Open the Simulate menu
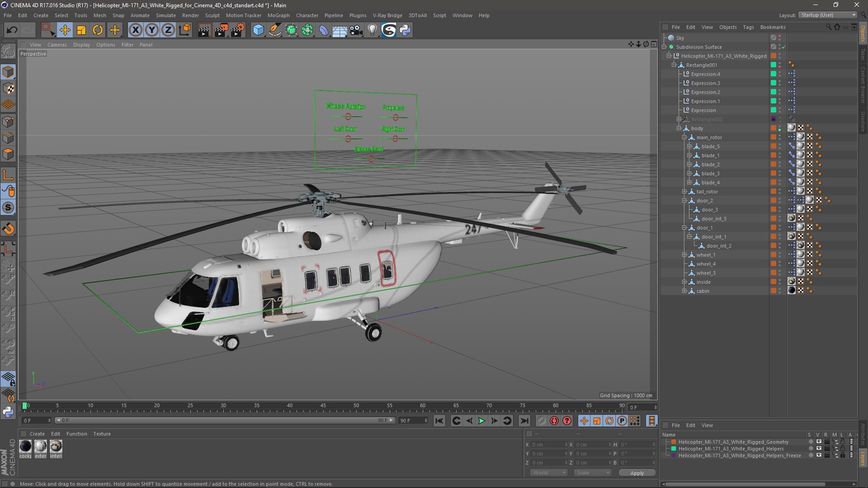This screenshot has height=488, width=868. 165,15
